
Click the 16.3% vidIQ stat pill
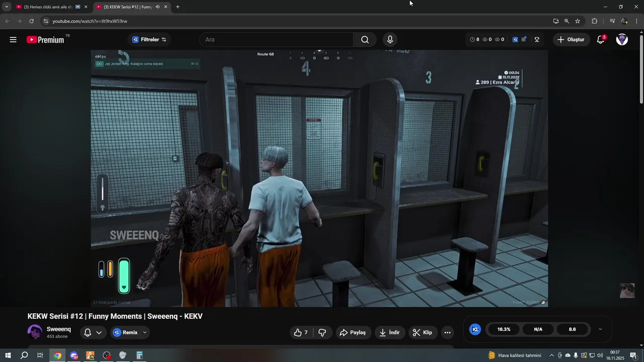[504, 329]
